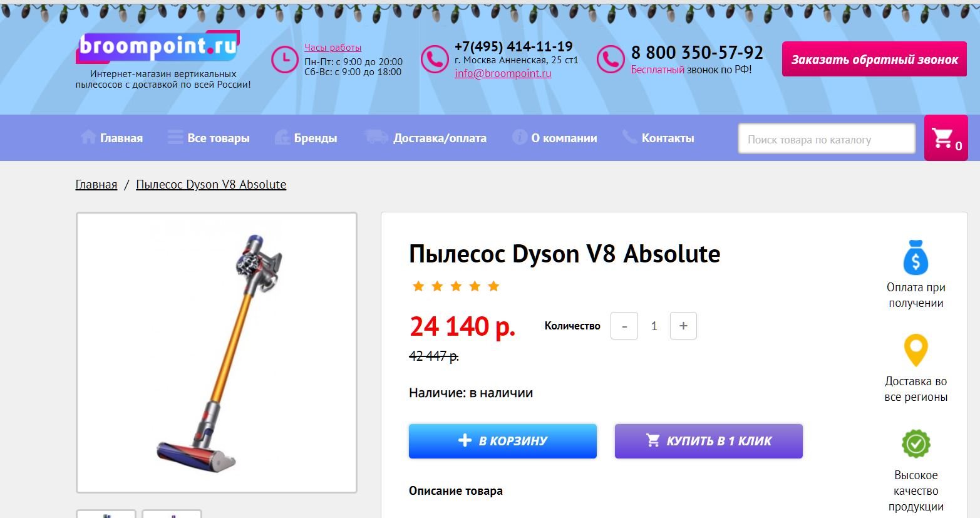The height and width of the screenshot is (518, 980).
Task: Click the phone icon beside Moscow number
Action: click(x=435, y=60)
